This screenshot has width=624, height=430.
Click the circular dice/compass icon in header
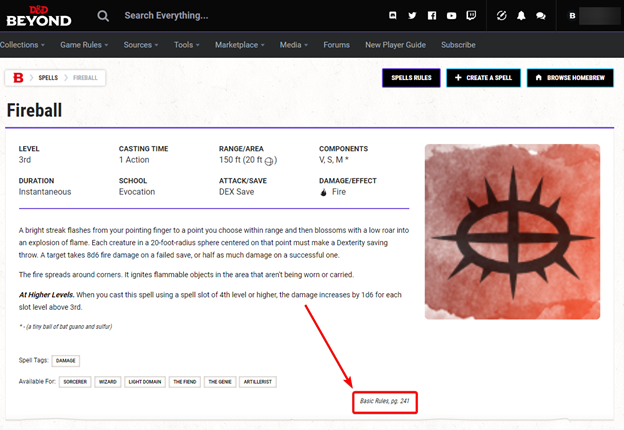(502, 16)
